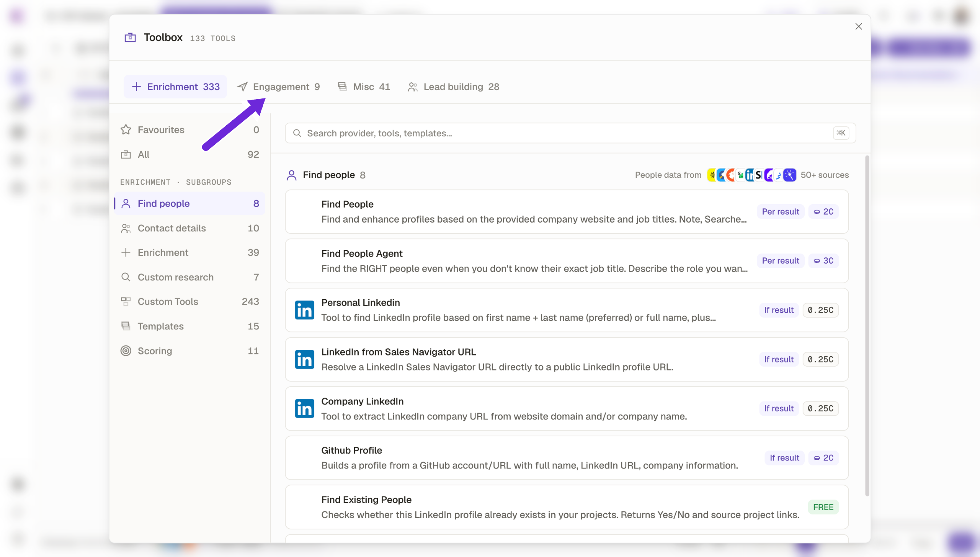
Task: Click the LinkedIn logo on Company LinkedIn card
Action: 305,408
